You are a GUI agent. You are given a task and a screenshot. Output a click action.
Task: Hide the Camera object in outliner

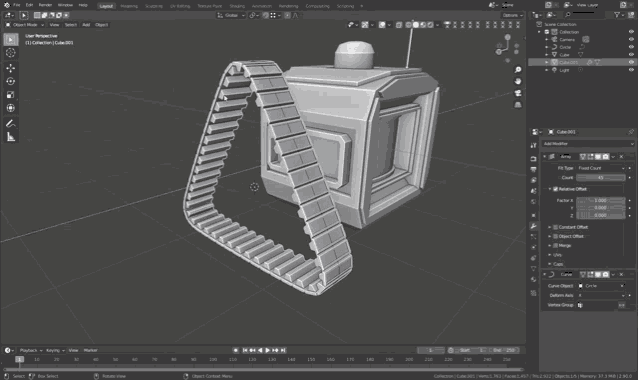click(x=631, y=39)
